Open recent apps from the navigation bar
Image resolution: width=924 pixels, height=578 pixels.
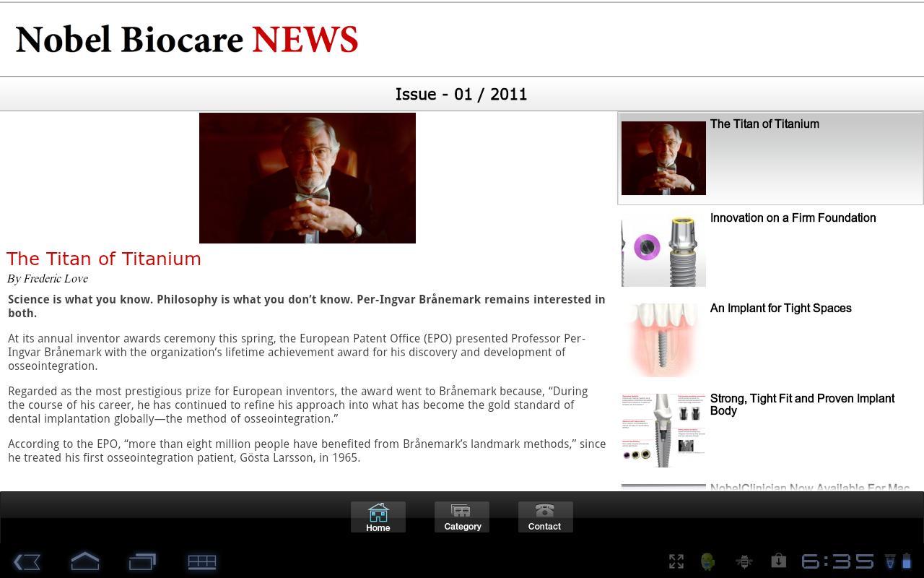[x=143, y=562]
